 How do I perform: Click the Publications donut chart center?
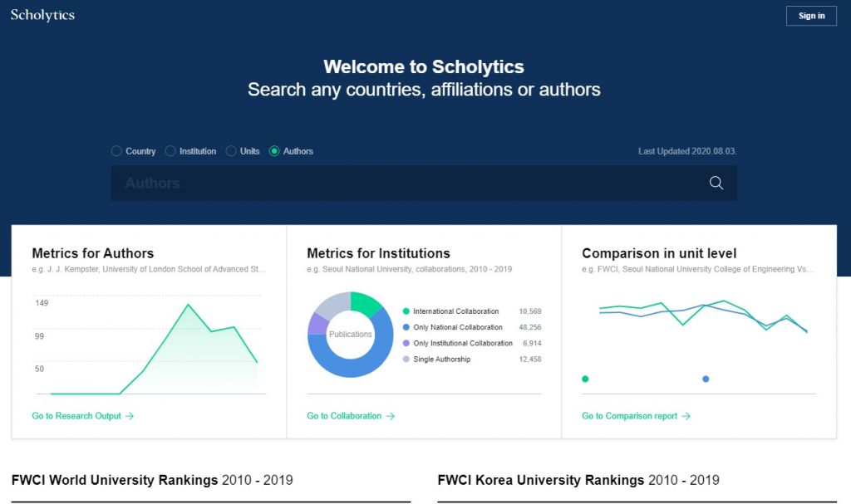(x=350, y=335)
